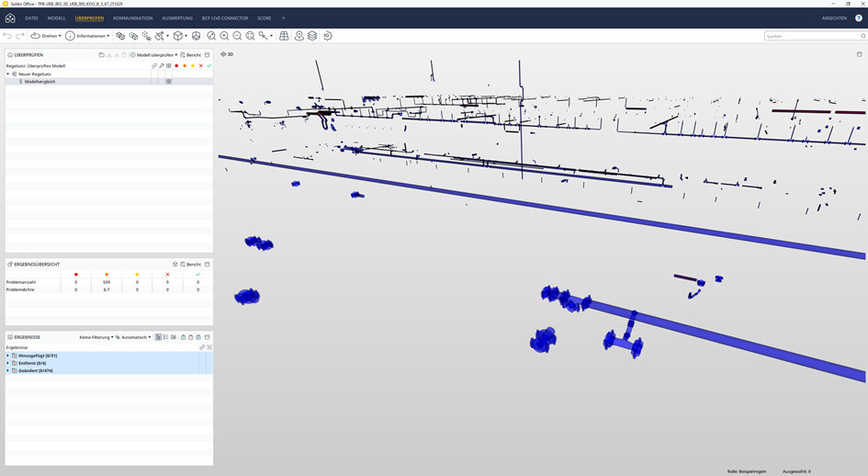
Task: Click the zoom out magnifier icon
Action: [x=237, y=36]
